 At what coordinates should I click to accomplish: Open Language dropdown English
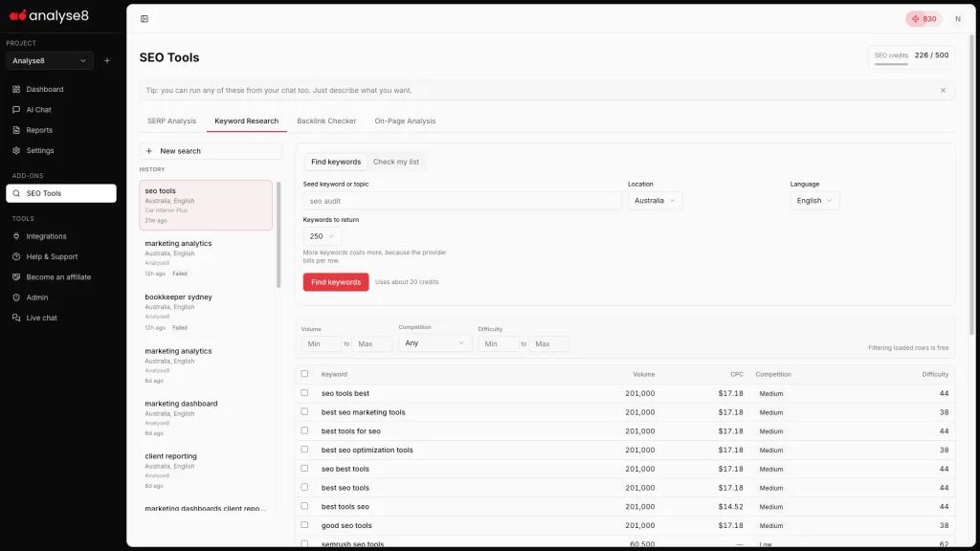coord(814,201)
